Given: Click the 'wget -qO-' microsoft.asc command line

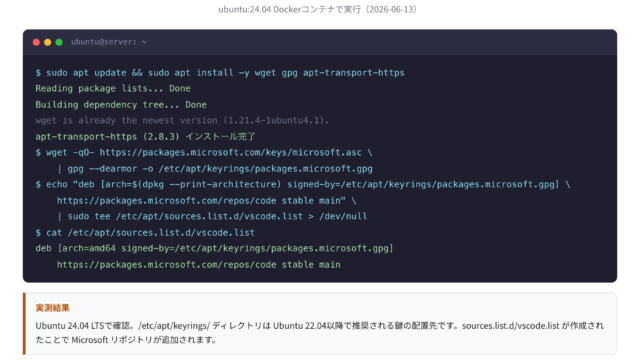Looking at the screenshot, I should [204, 153].
